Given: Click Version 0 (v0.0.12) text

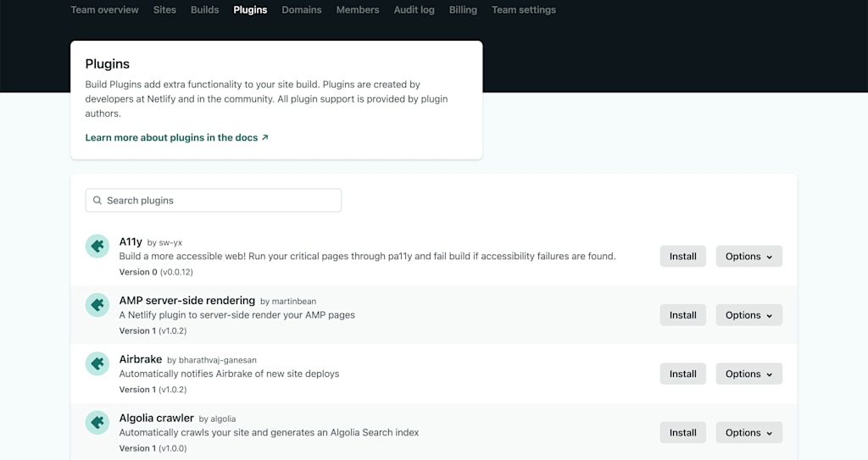Looking at the screenshot, I should [x=156, y=272].
